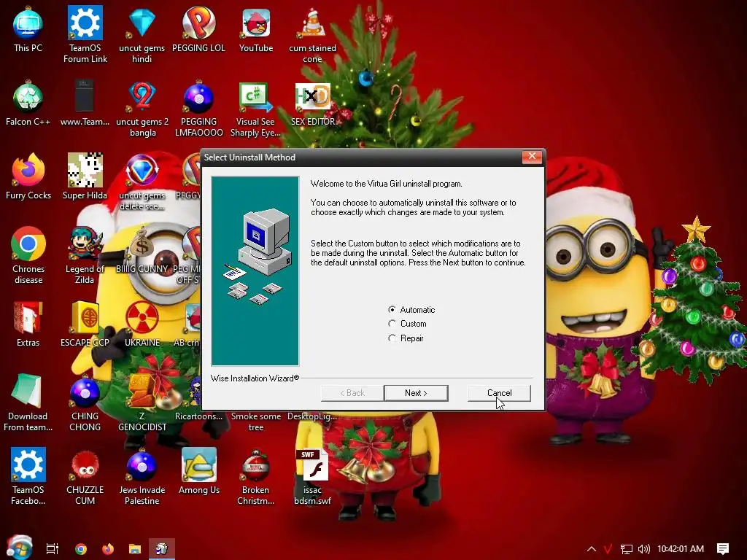Select the Falcon C++ recycle icon

(28, 104)
